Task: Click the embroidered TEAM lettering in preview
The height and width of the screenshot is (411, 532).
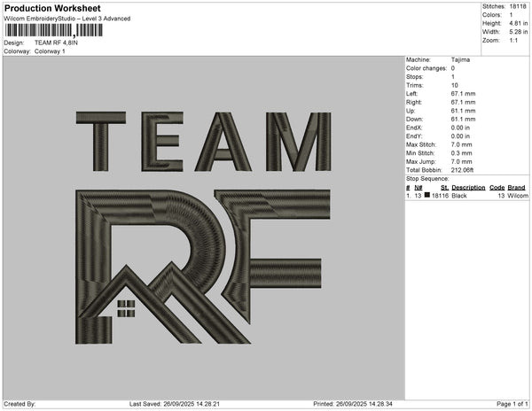Action: click(204, 142)
